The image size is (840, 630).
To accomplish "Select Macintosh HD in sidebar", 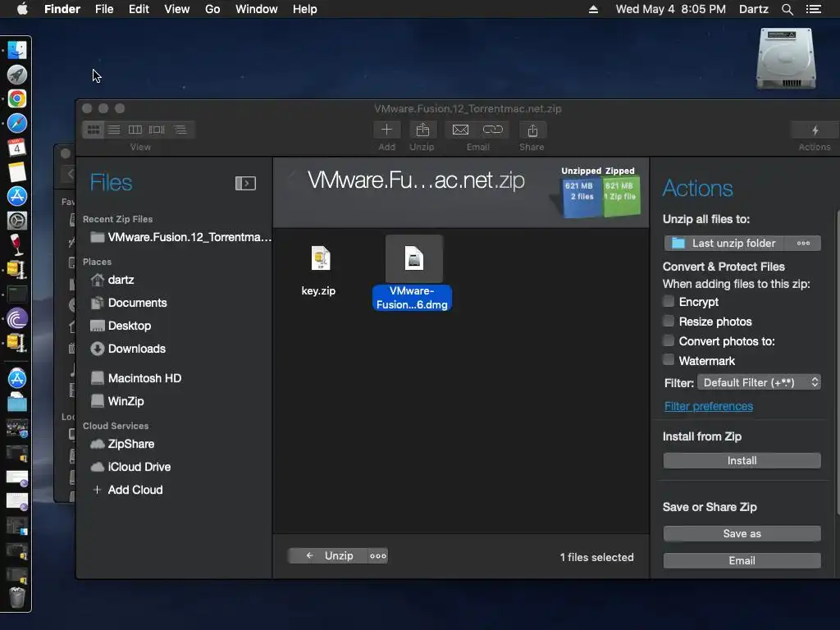I will click(x=136, y=378).
